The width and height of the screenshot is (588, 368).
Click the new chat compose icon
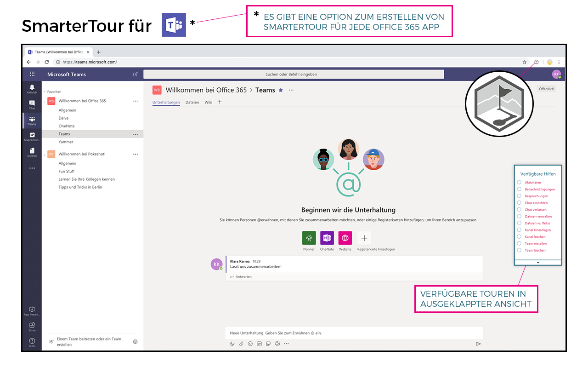point(136,74)
